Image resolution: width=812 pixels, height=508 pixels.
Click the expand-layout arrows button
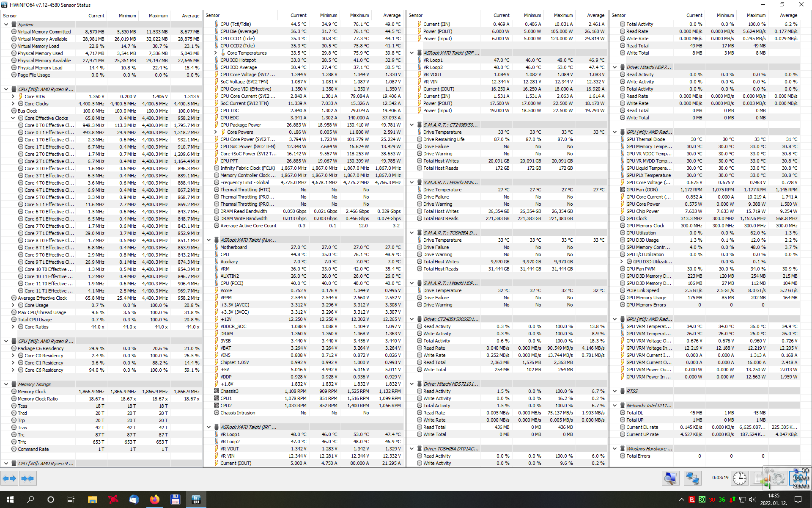[9, 478]
